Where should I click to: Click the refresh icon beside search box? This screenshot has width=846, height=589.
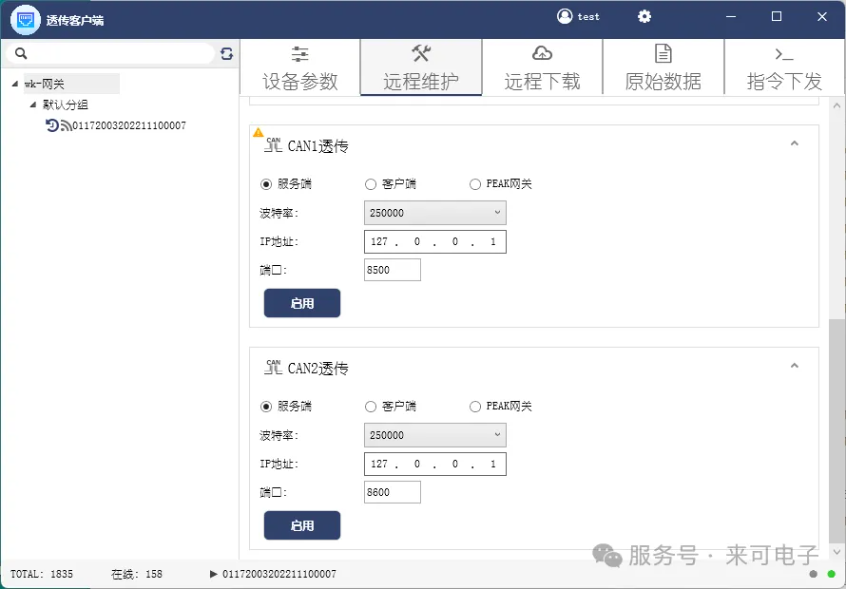coord(227,53)
